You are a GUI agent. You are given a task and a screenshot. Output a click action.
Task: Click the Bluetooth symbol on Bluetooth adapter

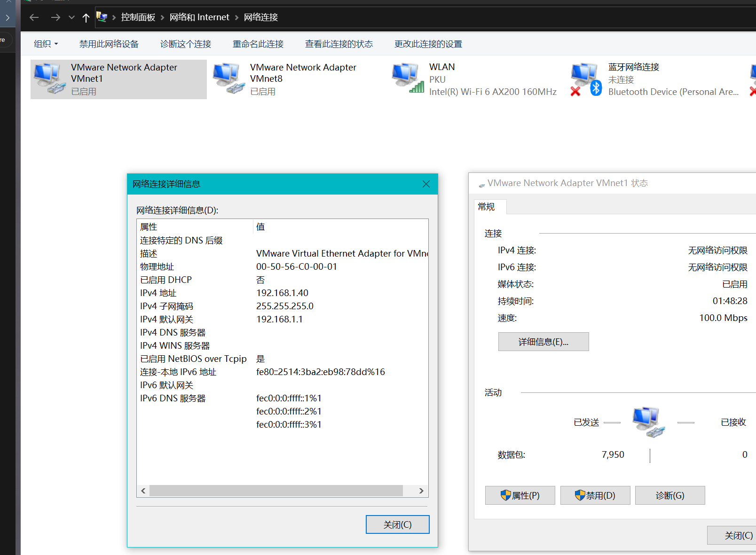(x=596, y=88)
